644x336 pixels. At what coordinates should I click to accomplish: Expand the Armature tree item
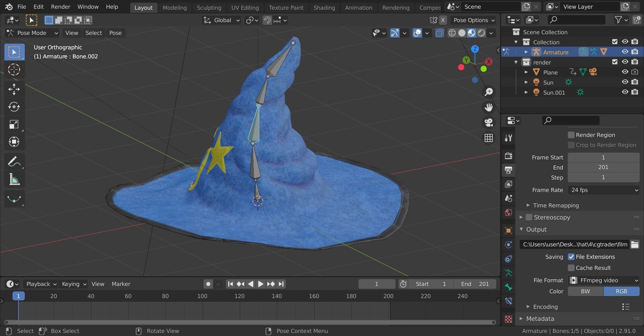526,52
